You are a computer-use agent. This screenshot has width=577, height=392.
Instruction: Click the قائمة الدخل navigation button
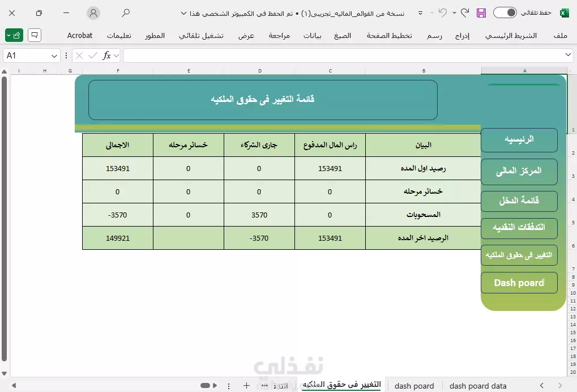point(519,201)
